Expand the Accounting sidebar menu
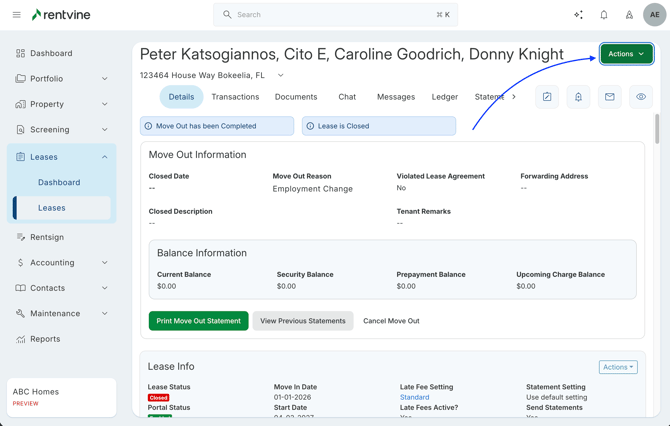The image size is (670, 426). [104, 263]
